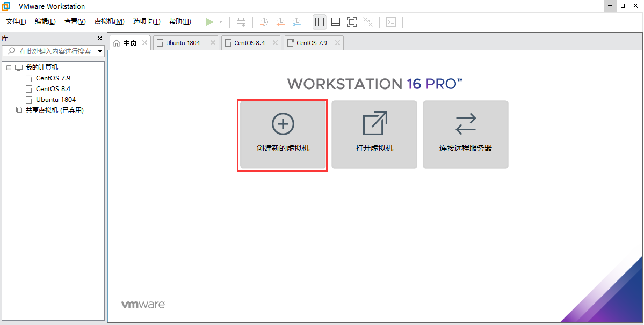Click the revert to snapshot icon
This screenshot has width=644, height=325.
(x=280, y=22)
